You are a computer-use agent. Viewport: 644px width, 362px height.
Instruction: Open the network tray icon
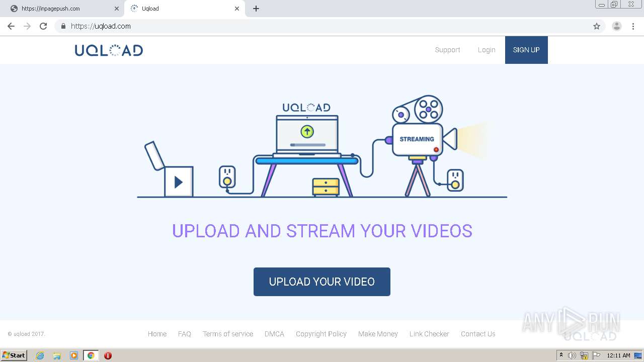pyautogui.click(x=584, y=355)
